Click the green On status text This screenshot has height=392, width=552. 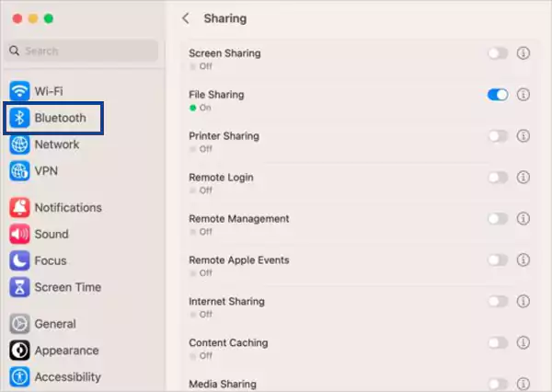click(205, 108)
